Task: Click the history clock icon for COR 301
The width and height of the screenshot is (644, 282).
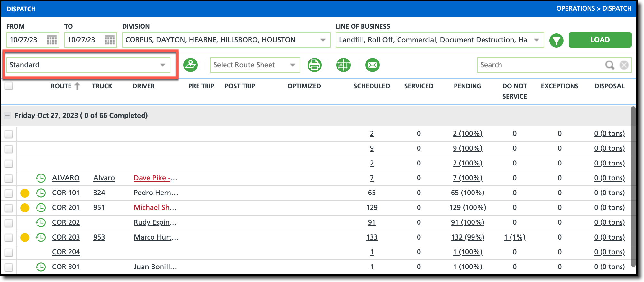Action: pyautogui.click(x=41, y=267)
